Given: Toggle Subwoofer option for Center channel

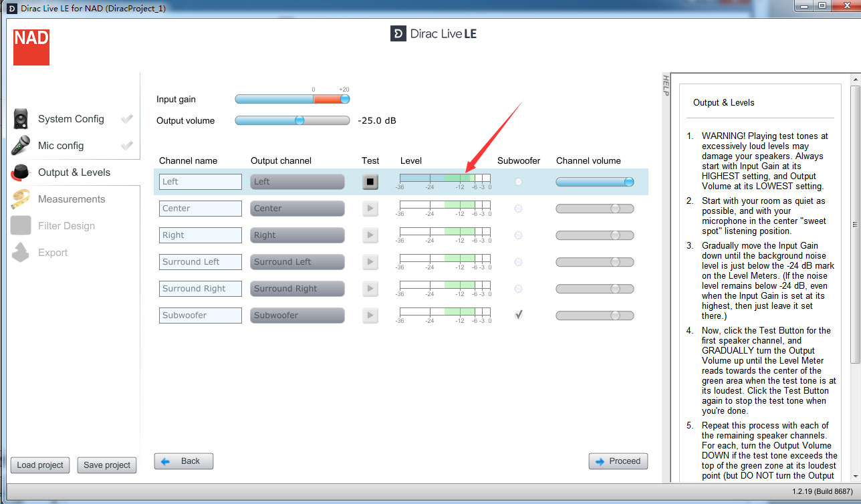Looking at the screenshot, I should (519, 209).
